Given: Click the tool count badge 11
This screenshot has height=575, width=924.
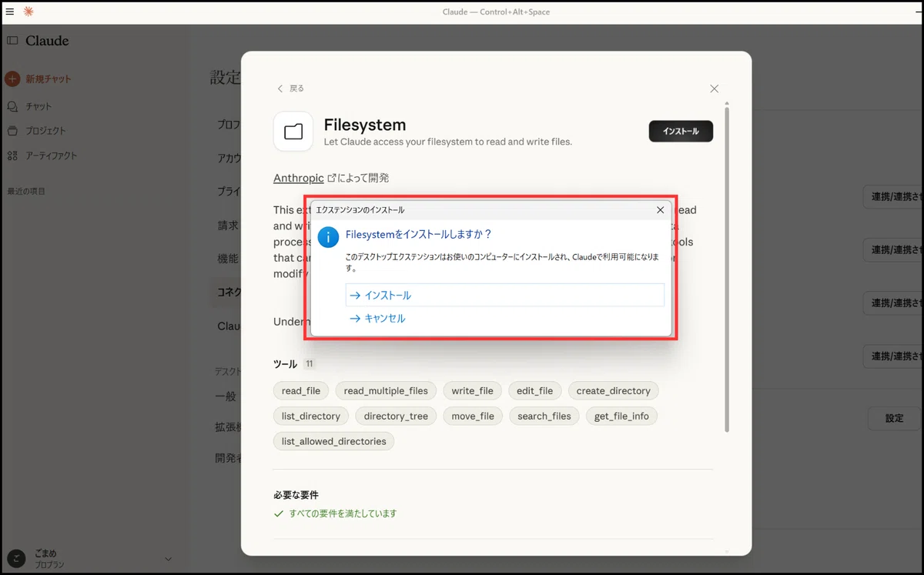Looking at the screenshot, I should (x=310, y=364).
